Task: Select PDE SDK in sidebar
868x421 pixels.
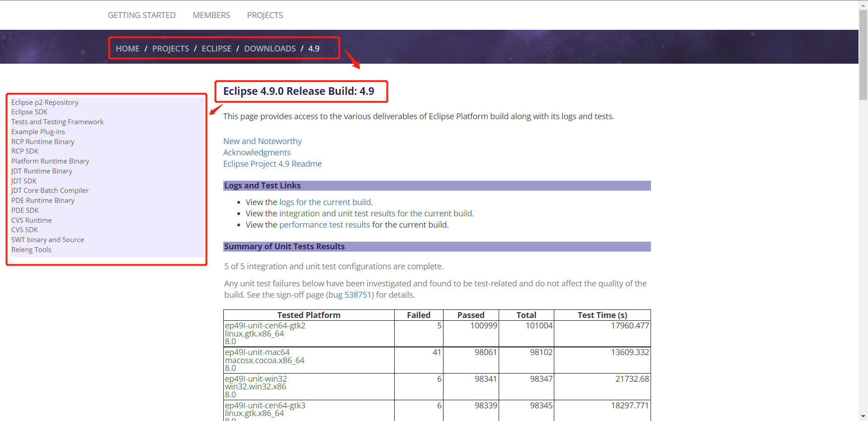Action: (x=25, y=210)
